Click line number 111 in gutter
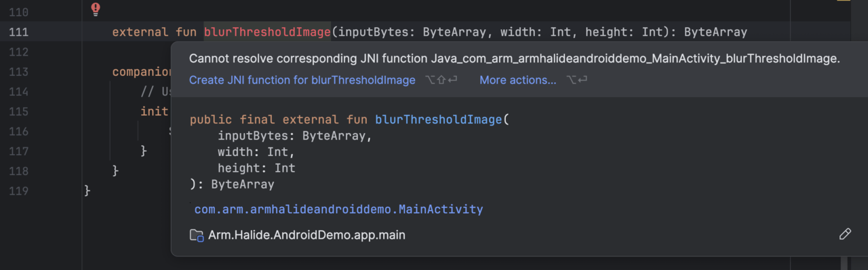The image size is (868, 270). (20, 32)
